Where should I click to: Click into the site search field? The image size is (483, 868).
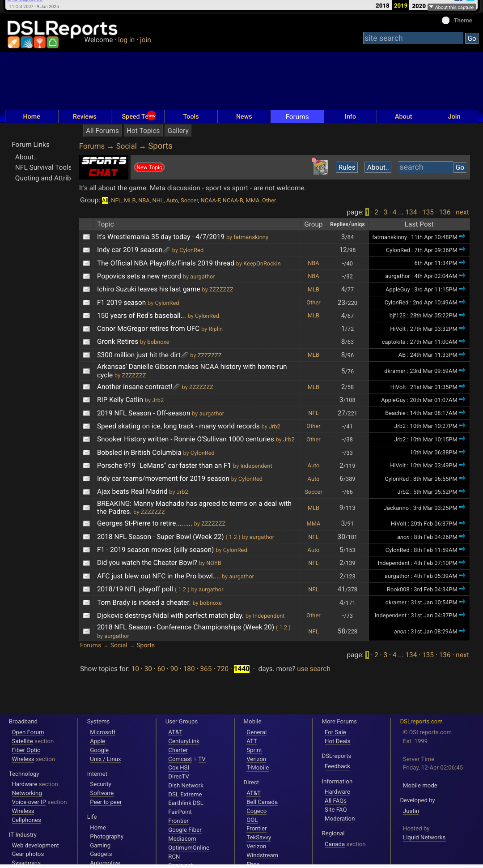coord(413,38)
